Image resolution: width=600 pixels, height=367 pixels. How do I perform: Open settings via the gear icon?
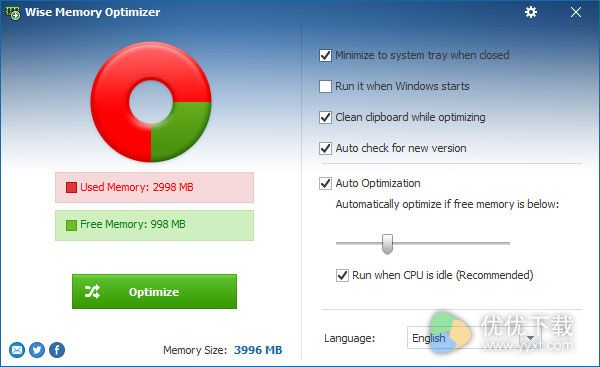tap(531, 12)
